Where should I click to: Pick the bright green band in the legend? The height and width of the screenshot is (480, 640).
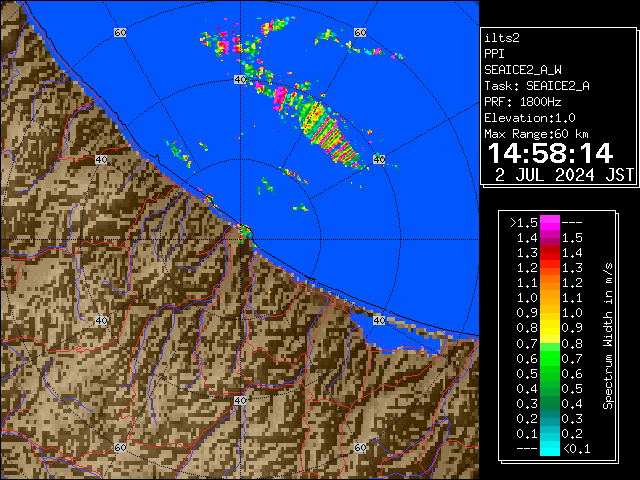tap(550, 358)
